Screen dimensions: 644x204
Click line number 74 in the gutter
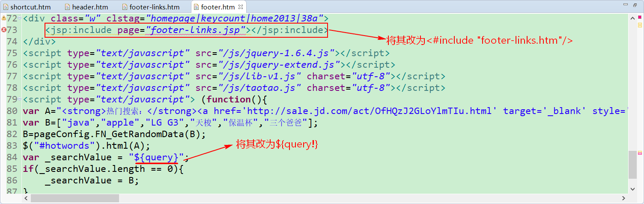coord(12,42)
